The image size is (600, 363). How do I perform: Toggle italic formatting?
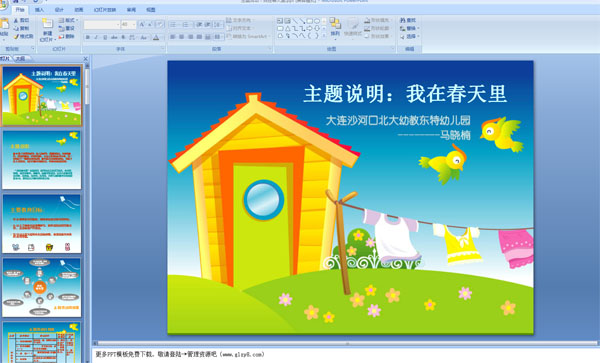click(96, 37)
